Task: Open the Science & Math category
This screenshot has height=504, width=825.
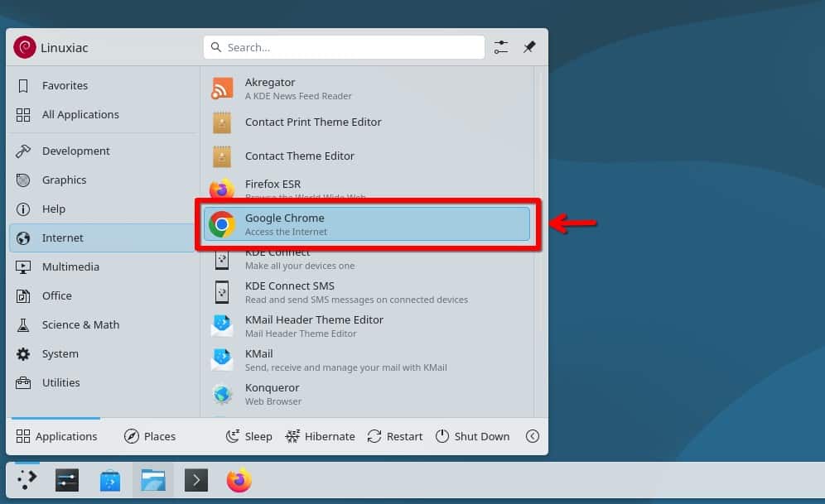Action: (103, 324)
